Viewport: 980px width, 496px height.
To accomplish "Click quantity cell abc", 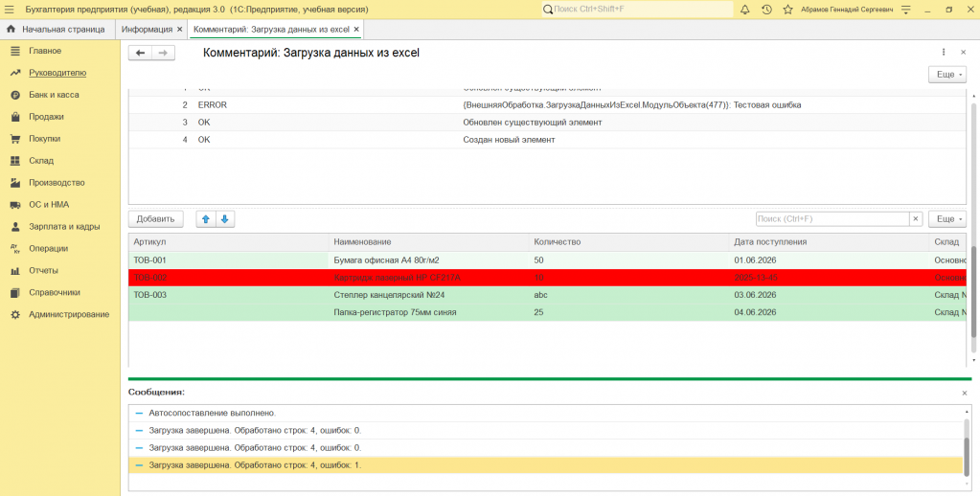I will [629, 295].
